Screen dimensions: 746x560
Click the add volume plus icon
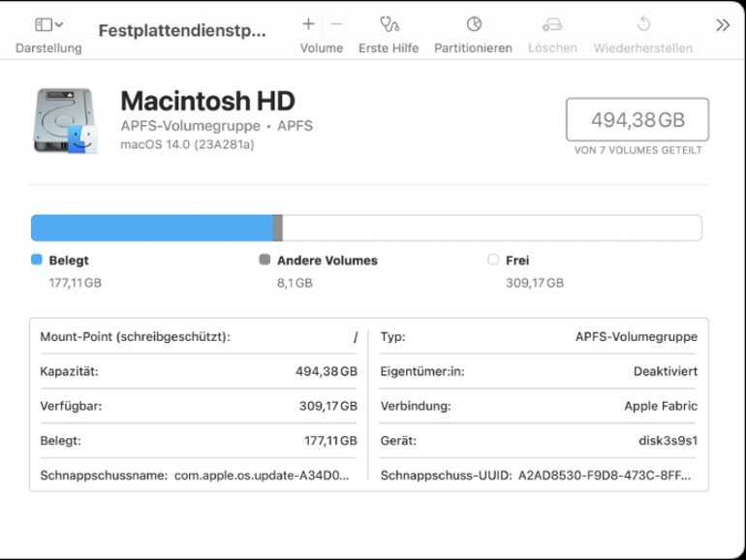coord(308,24)
